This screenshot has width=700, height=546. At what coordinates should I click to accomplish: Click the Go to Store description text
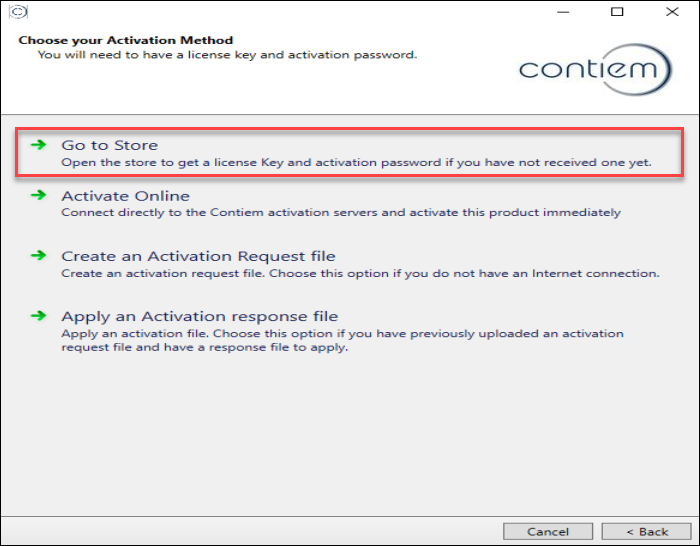pyautogui.click(x=356, y=162)
